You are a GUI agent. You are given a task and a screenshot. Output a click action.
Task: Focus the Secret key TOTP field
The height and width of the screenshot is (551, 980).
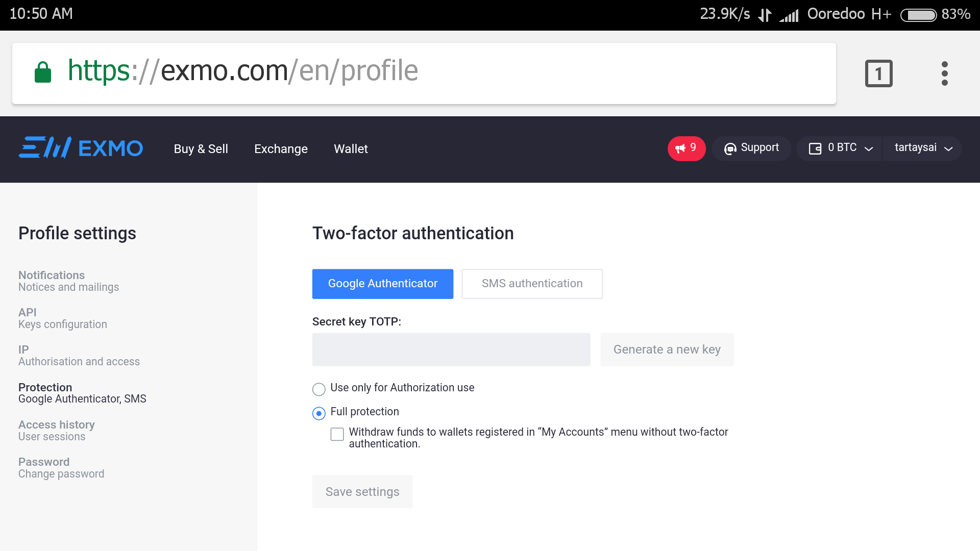[x=451, y=349]
